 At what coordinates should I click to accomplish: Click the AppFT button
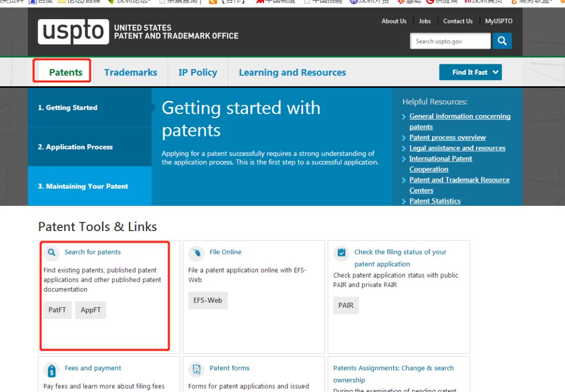click(x=91, y=310)
